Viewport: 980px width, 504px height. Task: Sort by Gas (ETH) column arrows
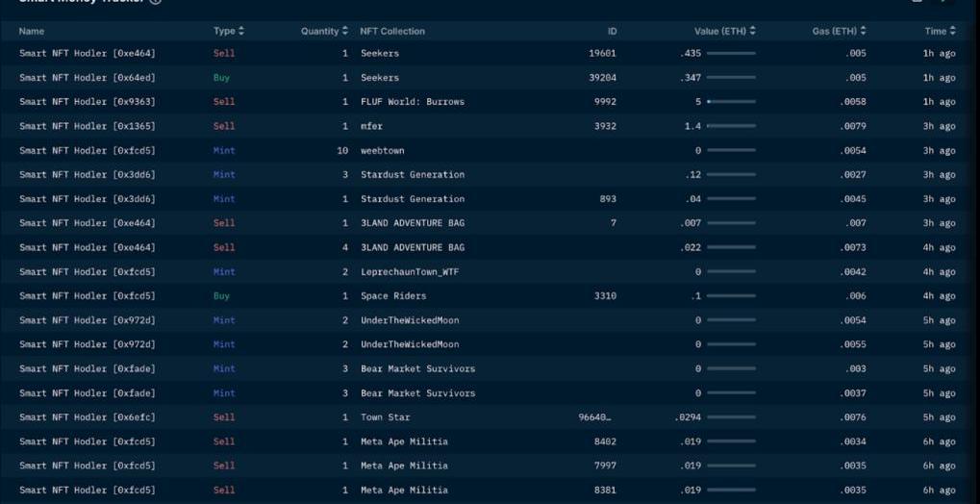[863, 32]
